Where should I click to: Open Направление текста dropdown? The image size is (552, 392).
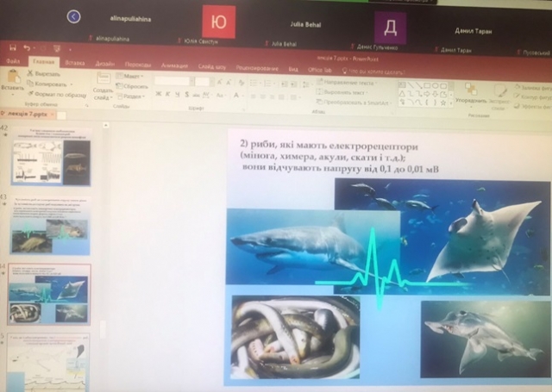(347, 83)
